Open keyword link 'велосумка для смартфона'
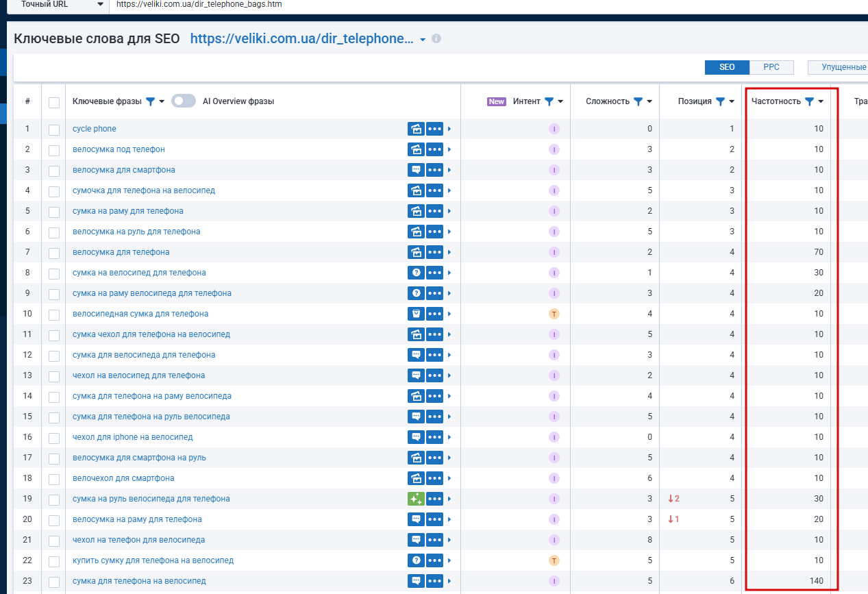868x594 pixels. pyautogui.click(x=124, y=170)
